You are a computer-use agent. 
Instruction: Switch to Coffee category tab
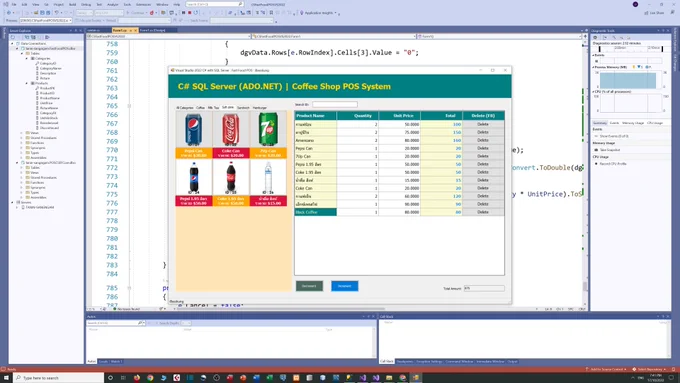200,108
